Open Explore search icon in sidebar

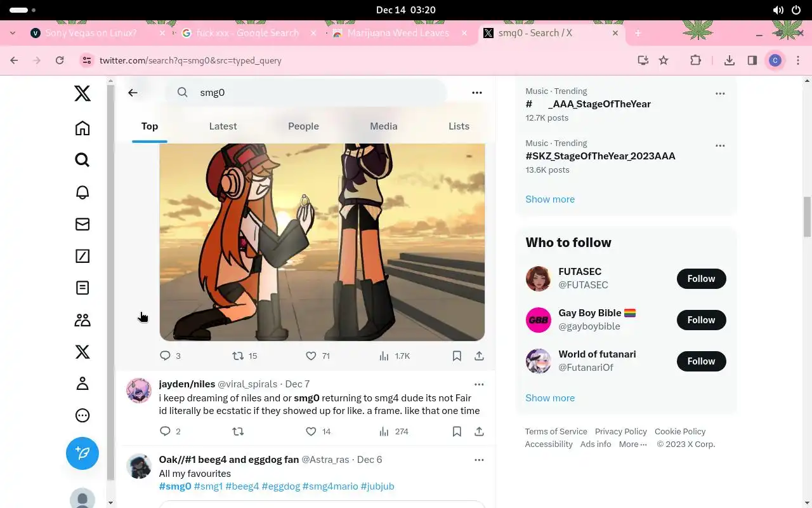click(82, 160)
